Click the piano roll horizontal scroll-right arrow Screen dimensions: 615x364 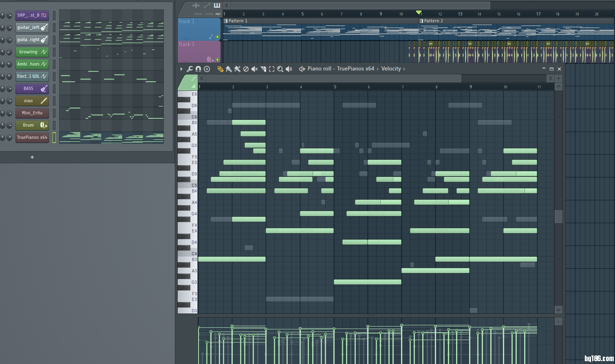click(x=551, y=79)
